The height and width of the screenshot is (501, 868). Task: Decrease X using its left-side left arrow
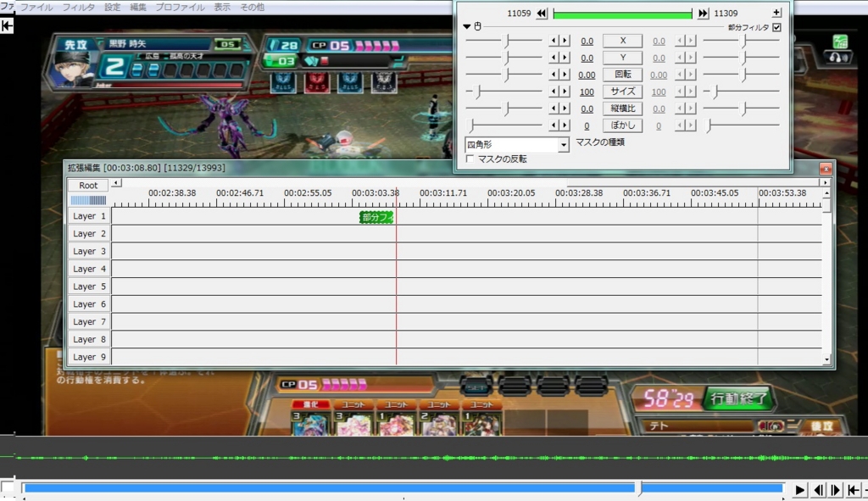[554, 41]
